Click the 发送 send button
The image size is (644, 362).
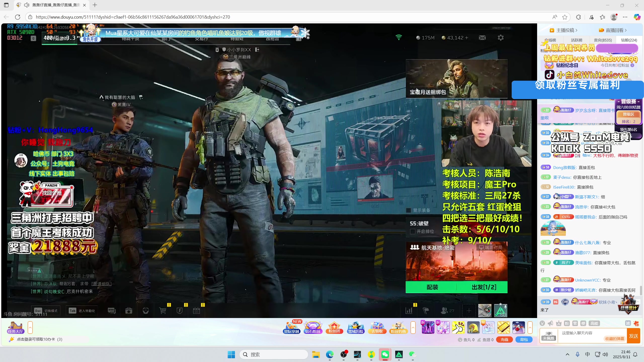pos(633,336)
